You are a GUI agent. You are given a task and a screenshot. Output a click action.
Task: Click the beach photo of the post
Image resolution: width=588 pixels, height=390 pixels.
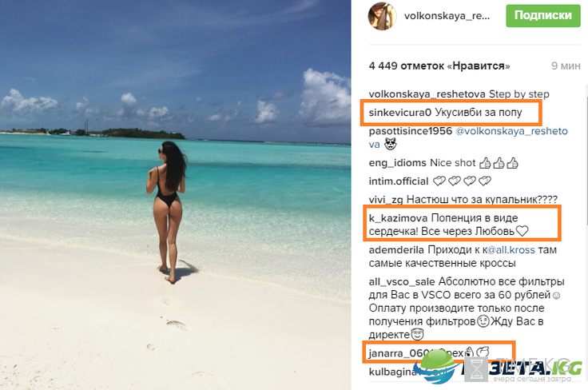point(175,195)
